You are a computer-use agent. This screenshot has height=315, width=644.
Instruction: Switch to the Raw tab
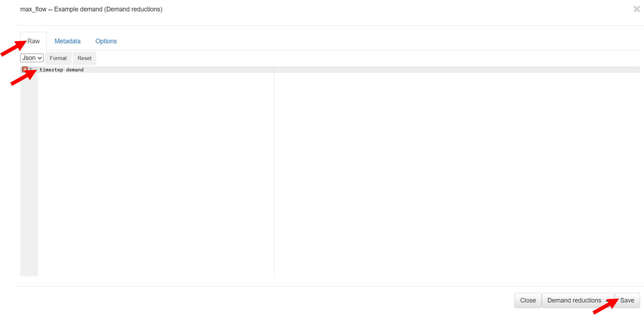click(x=34, y=41)
